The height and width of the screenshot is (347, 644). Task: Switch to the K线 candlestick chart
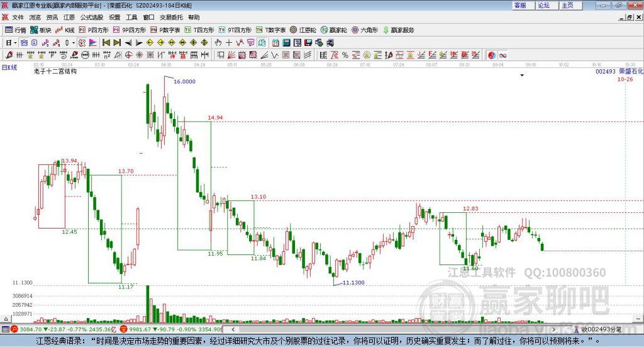pyautogui.click(x=65, y=30)
